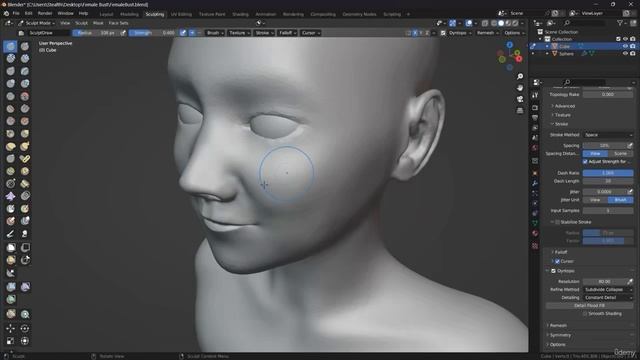Select the Clay Strips brush tool
Viewport: 640px width, 360px height.
point(25,58)
